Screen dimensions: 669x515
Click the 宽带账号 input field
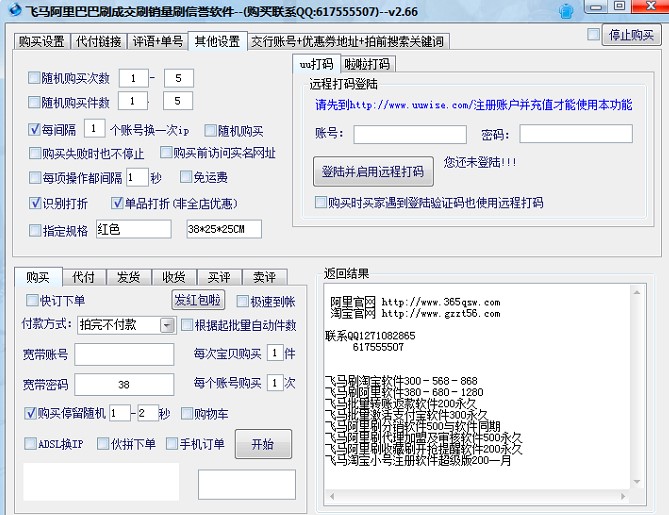pos(124,355)
